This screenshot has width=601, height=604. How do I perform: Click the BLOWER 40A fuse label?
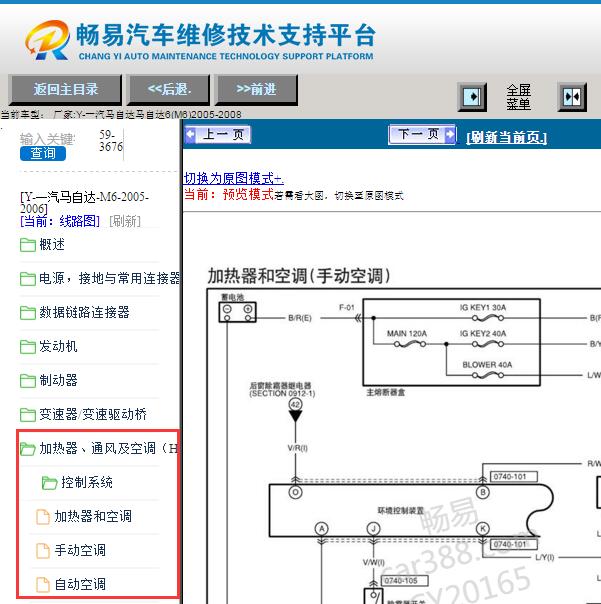487,364
